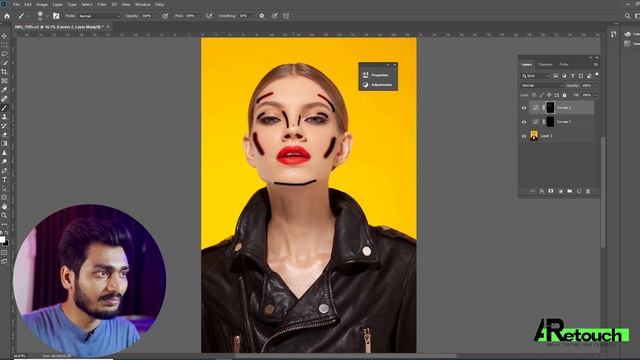This screenshot has width=640, height=360.
Task: Open smoothing options gear icon
Action: pos(262,16)
